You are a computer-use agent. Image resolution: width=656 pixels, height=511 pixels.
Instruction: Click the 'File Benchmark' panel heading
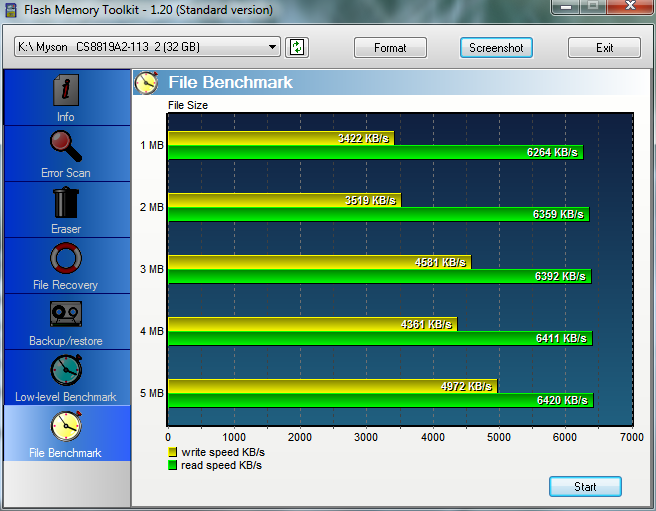point(231,82)
